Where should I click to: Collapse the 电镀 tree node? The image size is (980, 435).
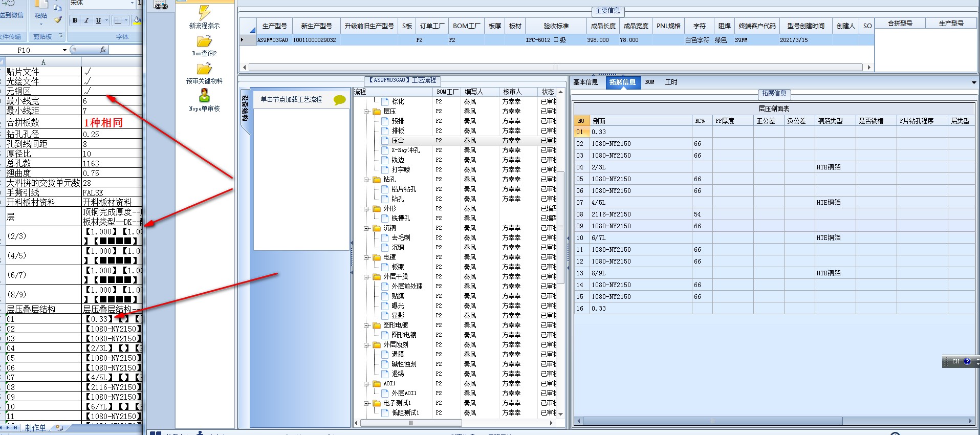[x=366, y=257]
